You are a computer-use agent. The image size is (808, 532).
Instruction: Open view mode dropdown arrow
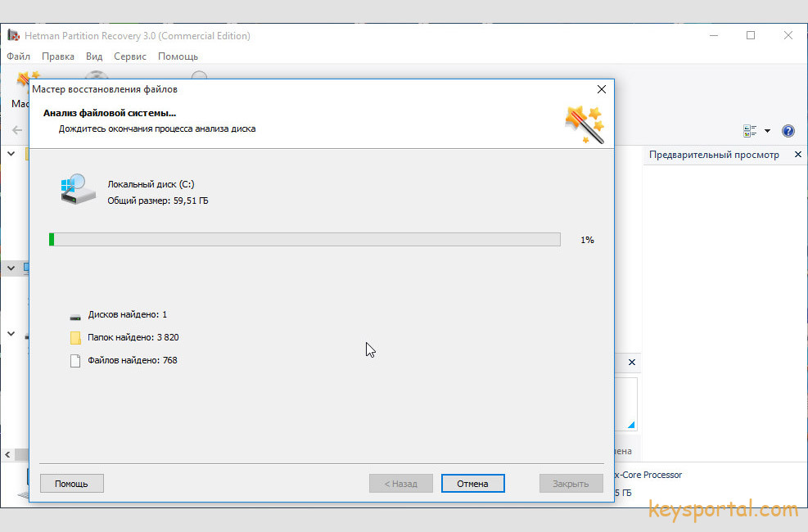[x=767, y=131]
